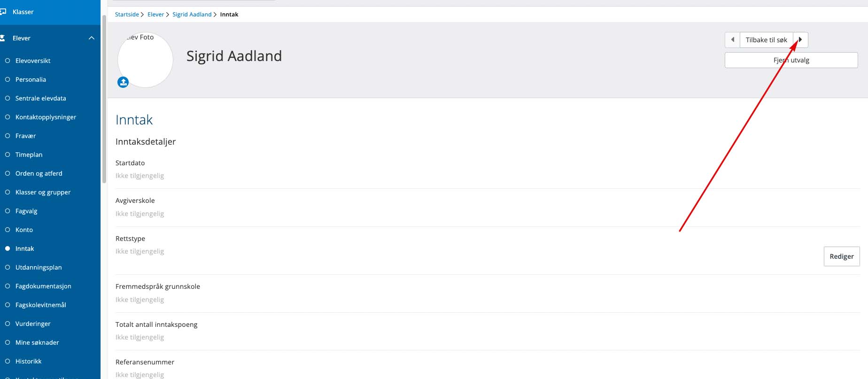Click the Rediger button
Image resolution: width=868 pixels, height=379 pixels.
[x=842, y=256]
